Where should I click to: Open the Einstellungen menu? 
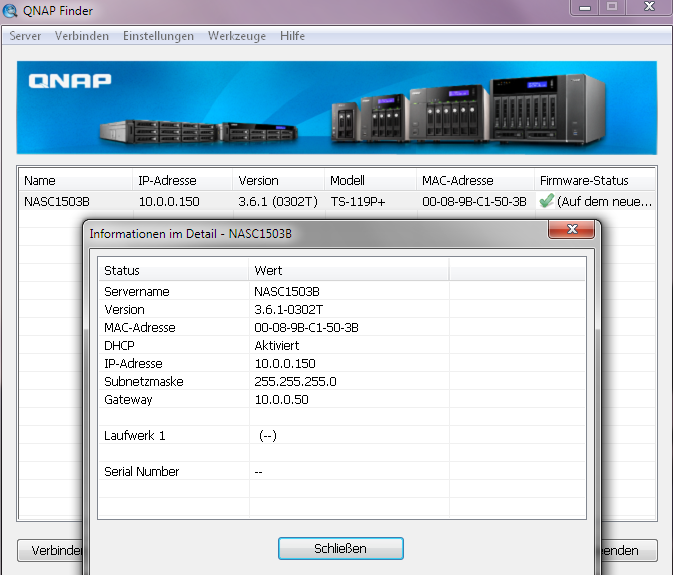(158, 36)
